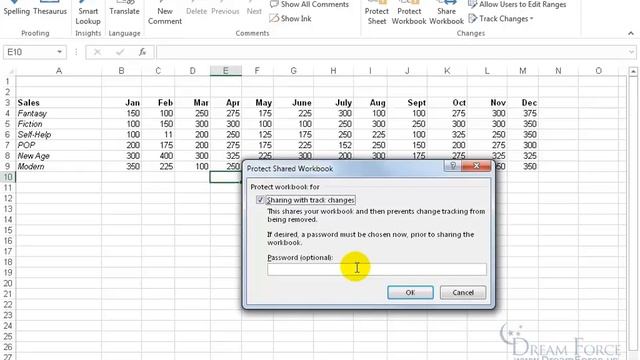Image resolution: width=640 pixels, height=360 pixels.
Task: Select the 'Modern' row label cell
Action: pos(58,166)
